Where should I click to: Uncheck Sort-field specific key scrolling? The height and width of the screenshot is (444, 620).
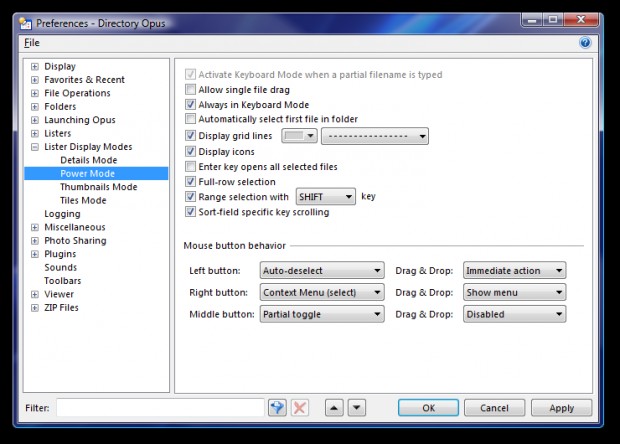tap(190, 212)
